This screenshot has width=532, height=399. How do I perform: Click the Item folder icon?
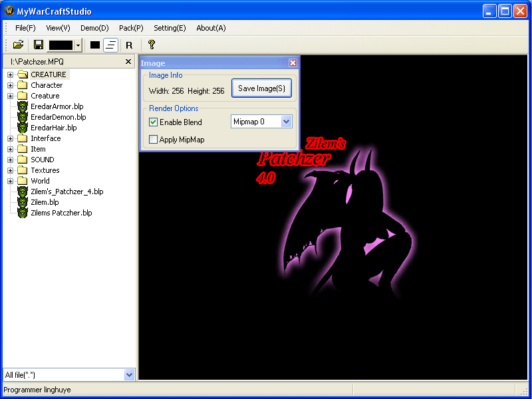(x=23, y=149)
